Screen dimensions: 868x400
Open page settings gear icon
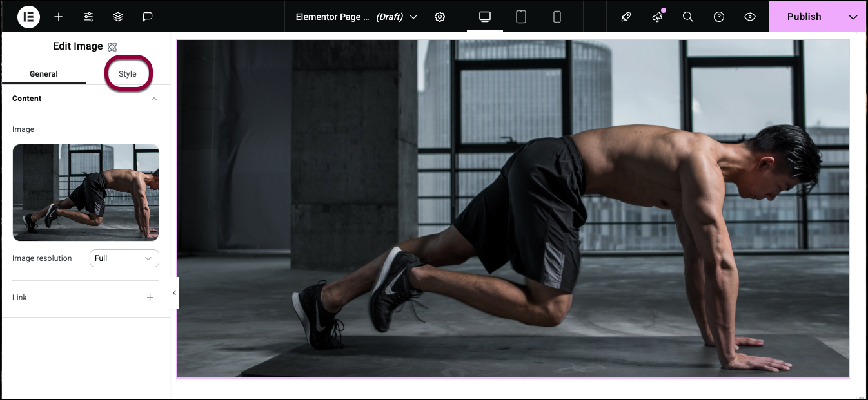(440, 17)
